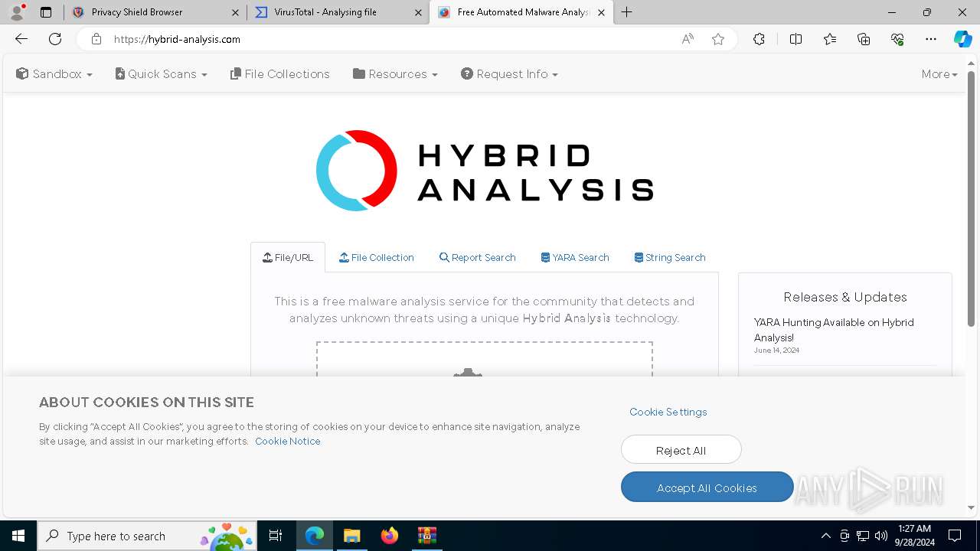Click Accept All Cookies button

pos(707,487)
